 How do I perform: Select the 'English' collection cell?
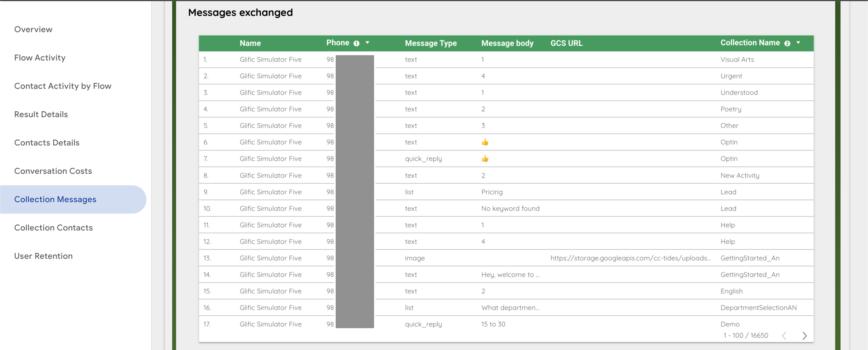[x=731, y=291]
